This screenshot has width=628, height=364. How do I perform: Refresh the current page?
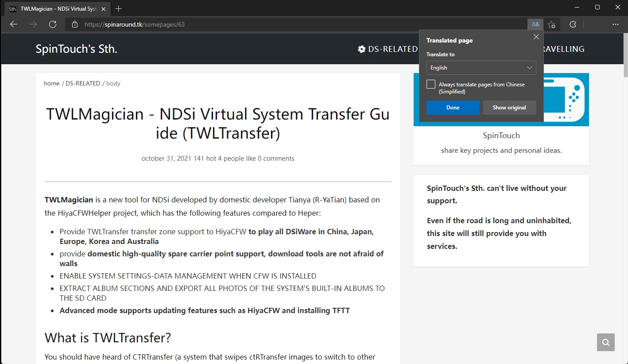[x=53, y=24]
